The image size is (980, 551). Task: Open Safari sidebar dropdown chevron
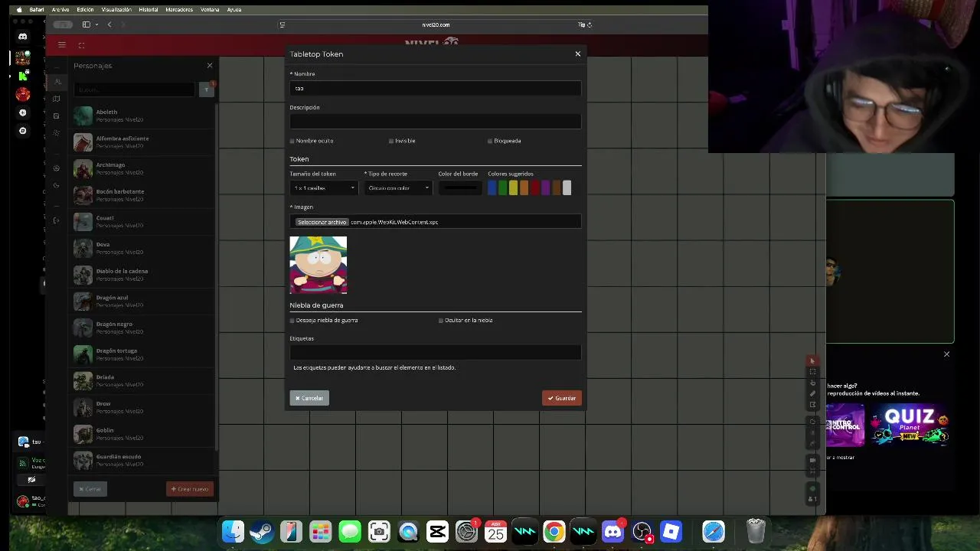tap(96, 24)
